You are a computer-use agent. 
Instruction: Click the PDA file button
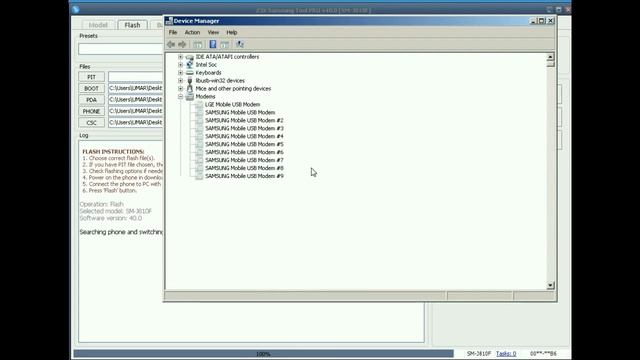pos(91,100)
